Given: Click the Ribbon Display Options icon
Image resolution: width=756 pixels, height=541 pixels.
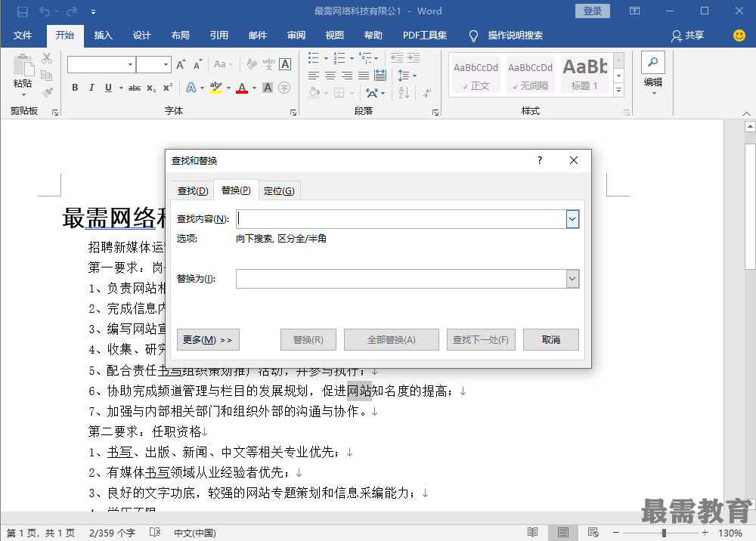Looking at the screenshot, I should [635, 11].
